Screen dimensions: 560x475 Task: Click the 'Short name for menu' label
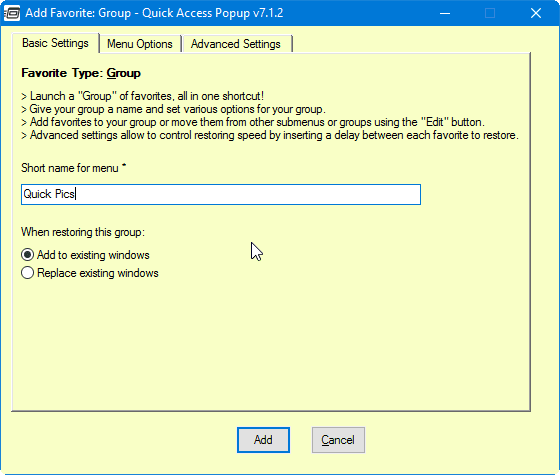74,168
